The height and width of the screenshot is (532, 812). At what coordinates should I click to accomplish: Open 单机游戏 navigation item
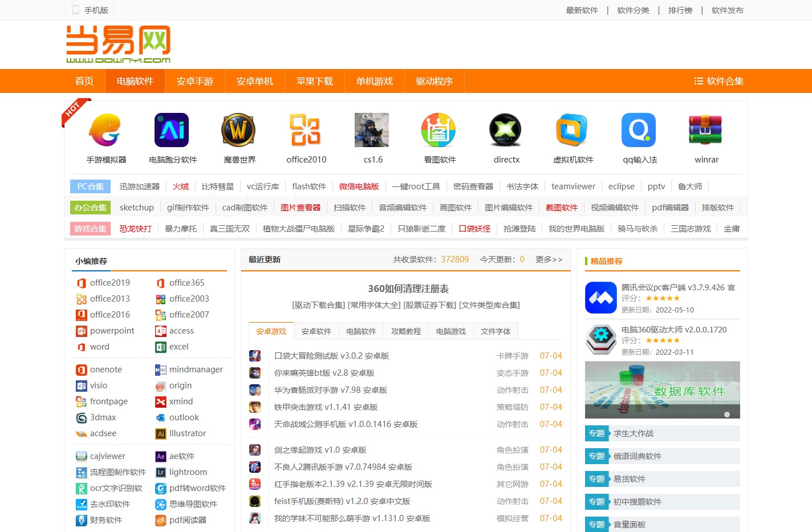tap(375, 81)
